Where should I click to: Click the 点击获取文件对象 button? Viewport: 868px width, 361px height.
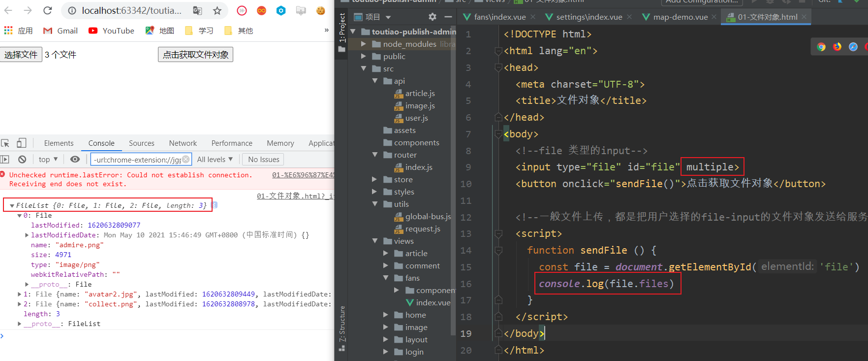[195, 55]
